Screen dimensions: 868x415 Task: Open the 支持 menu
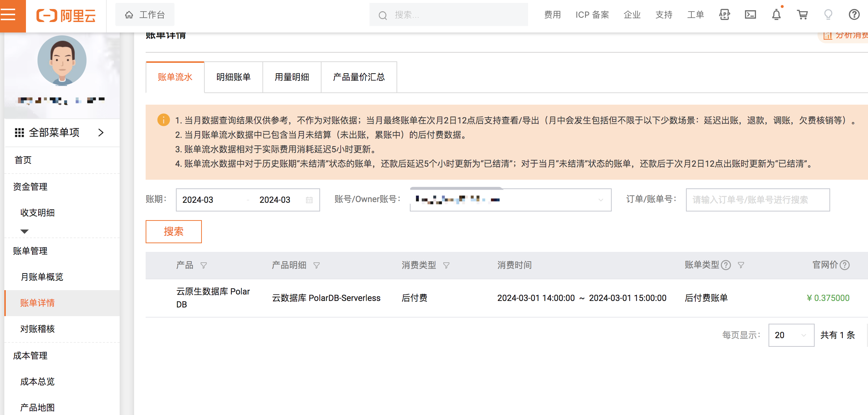(x=664, y=15)
